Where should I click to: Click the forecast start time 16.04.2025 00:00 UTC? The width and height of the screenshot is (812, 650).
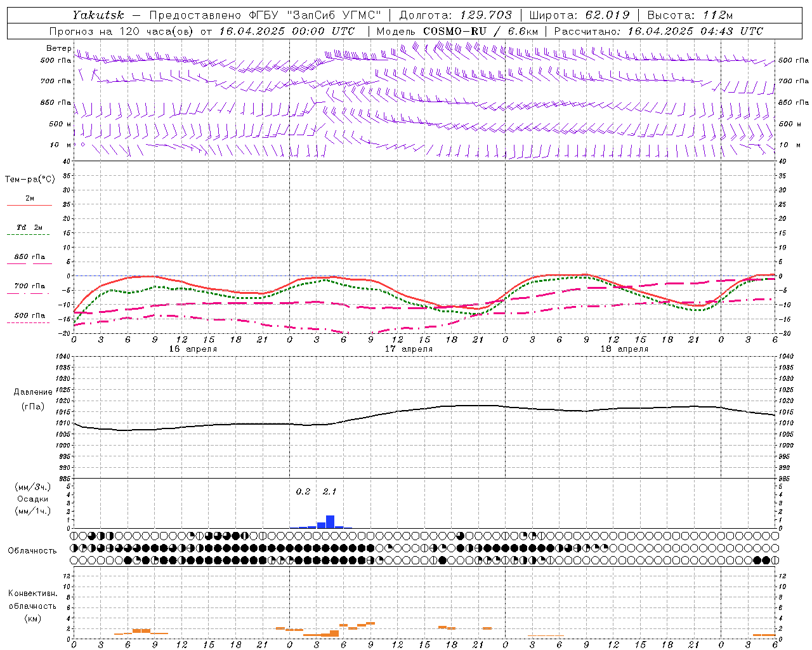[287, 31]
